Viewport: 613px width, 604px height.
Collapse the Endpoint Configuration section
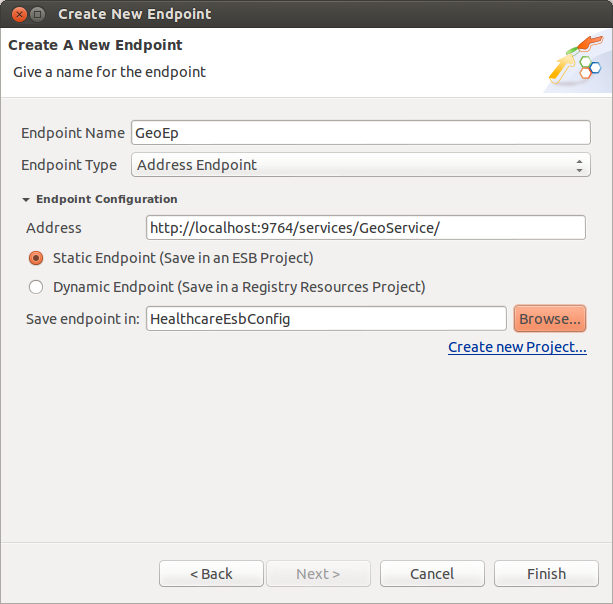[26, 199]
